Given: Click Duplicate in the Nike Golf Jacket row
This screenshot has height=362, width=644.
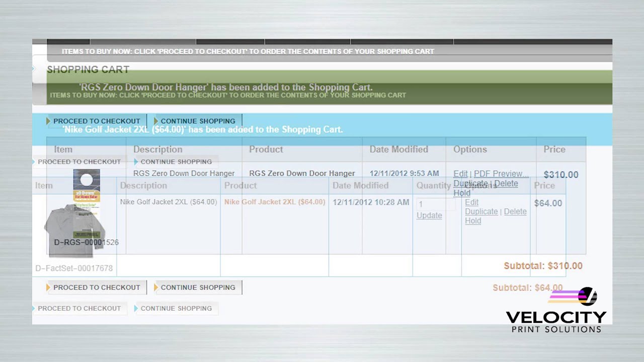Looking at the screenshot, I should coord(481,212).
